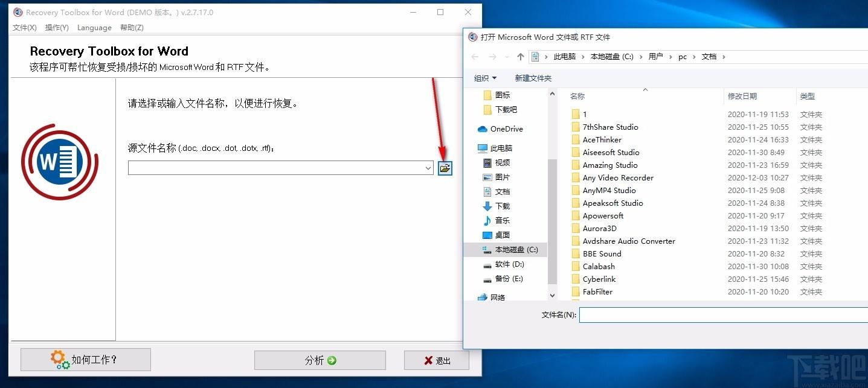The width and height of the screenshot is (868, 388).
Task: Select the Amazing Studio folder
Action: click(x=610, y=165)
